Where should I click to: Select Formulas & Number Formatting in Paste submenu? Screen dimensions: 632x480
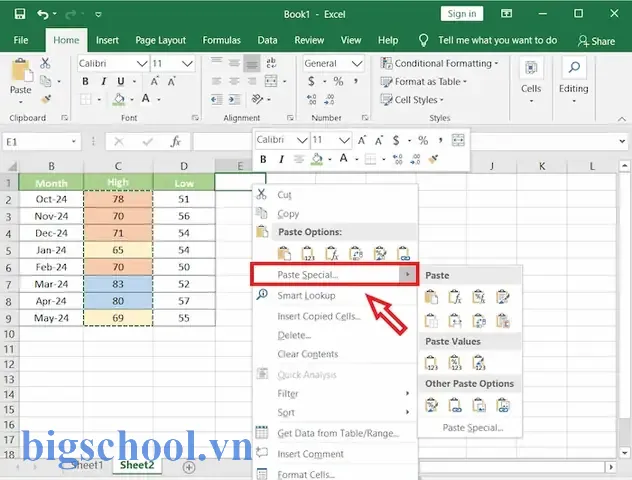pos(479,297)
